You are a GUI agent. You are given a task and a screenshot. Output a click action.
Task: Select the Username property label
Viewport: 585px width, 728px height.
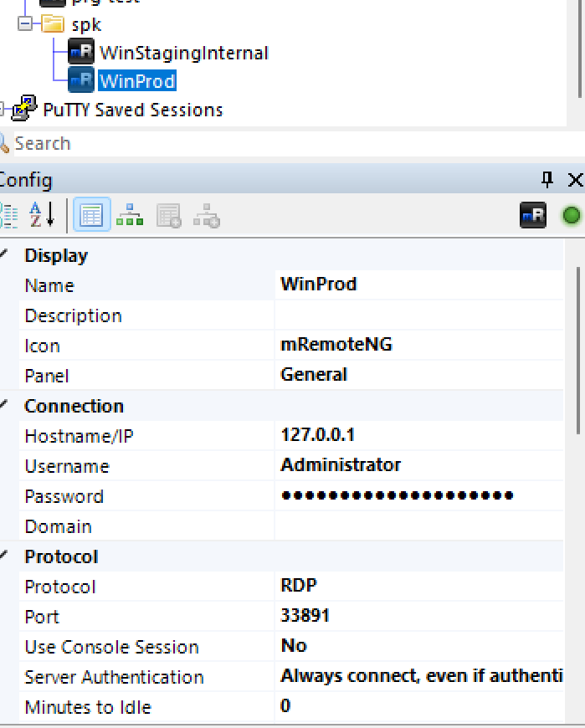67,466
